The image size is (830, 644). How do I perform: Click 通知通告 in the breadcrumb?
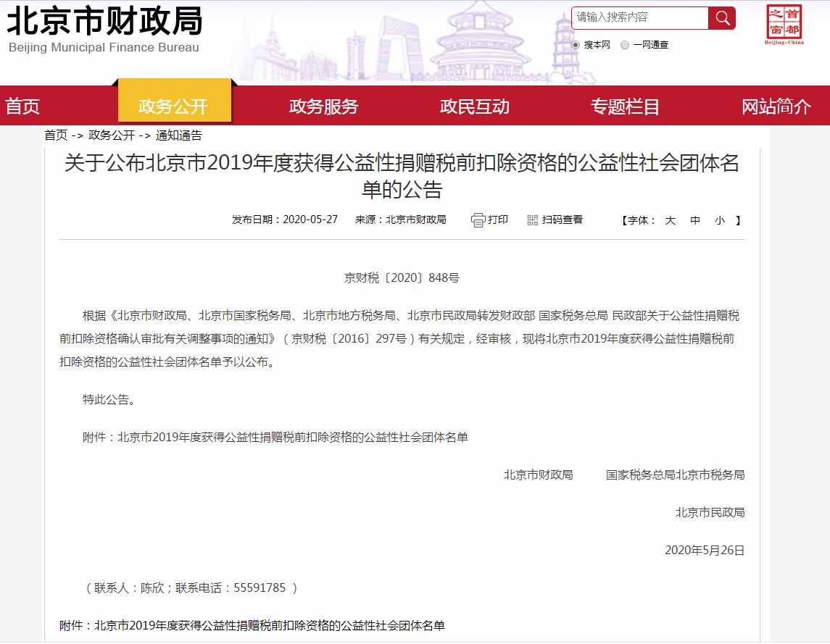[x=178, y=135]
